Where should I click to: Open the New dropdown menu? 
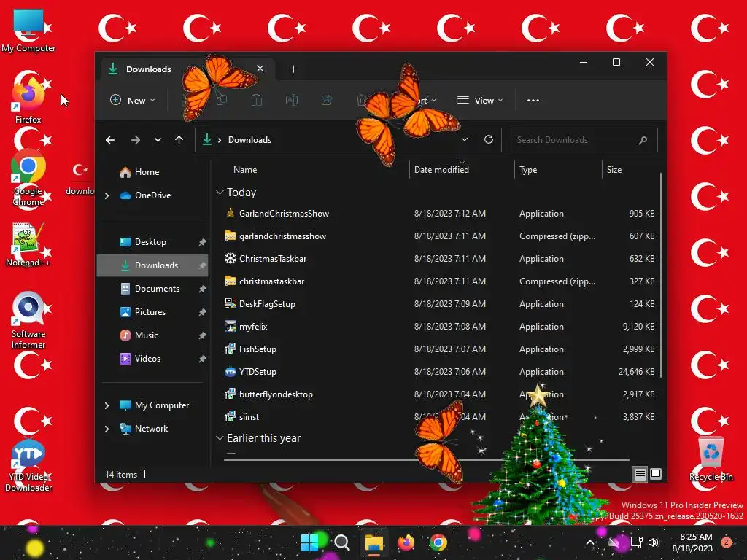click(x=133, y=100)
